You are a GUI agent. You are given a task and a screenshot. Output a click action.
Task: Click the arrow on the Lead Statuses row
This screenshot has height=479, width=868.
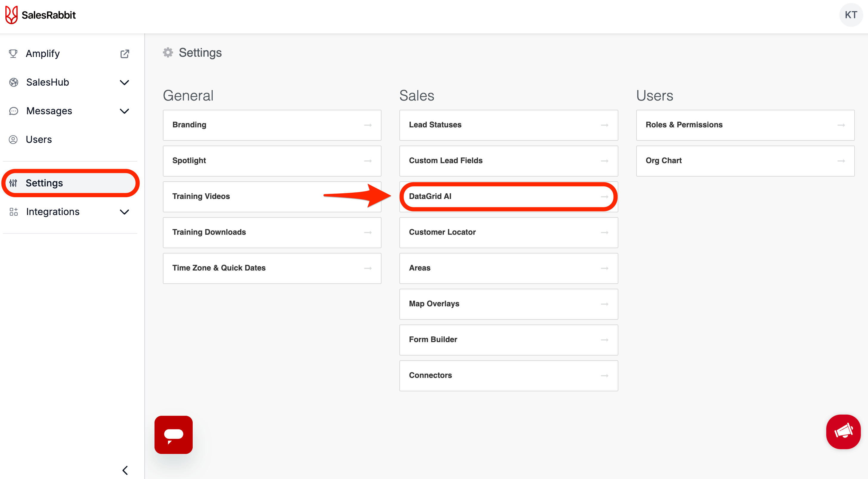(x=605, y=125)
